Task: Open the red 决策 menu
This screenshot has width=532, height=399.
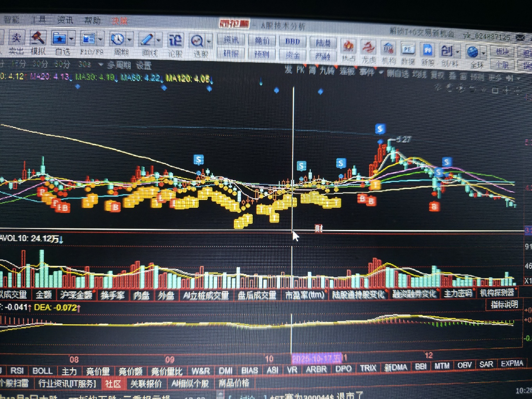Action: click(120, 21)
